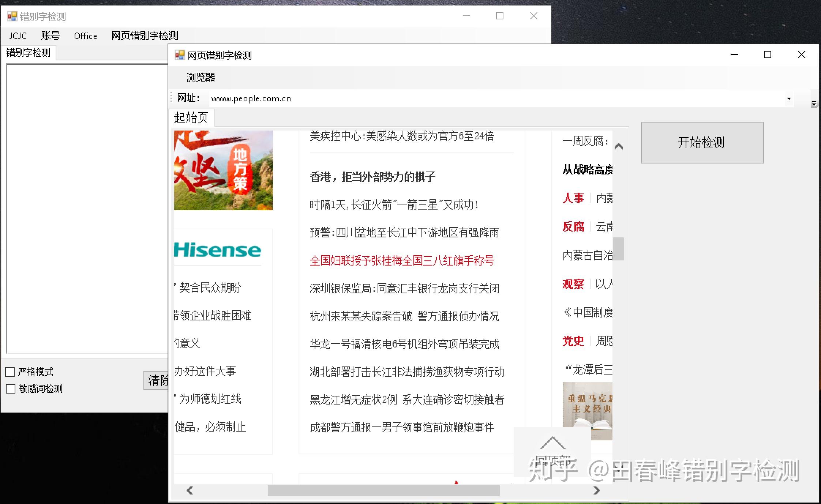Image resolution: width=821 pixels, height=504 pixels.
Task: Expand the toolbar overflow arrow
Action: 814,104
